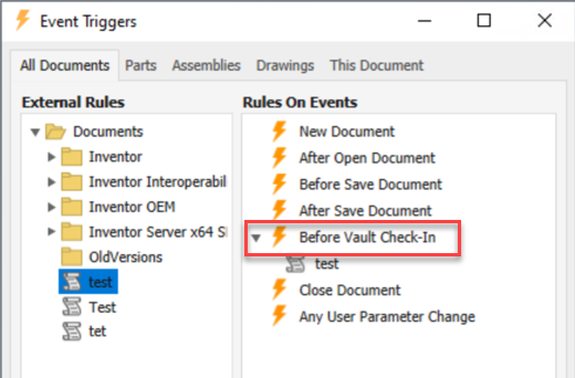Click the New Document lightning bolt icon

click(279, 131)
